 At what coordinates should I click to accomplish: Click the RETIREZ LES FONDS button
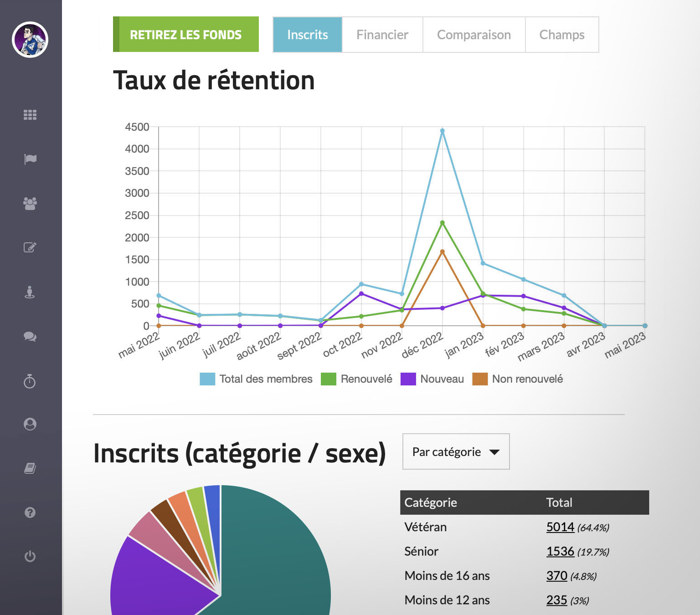pos(185,34)
